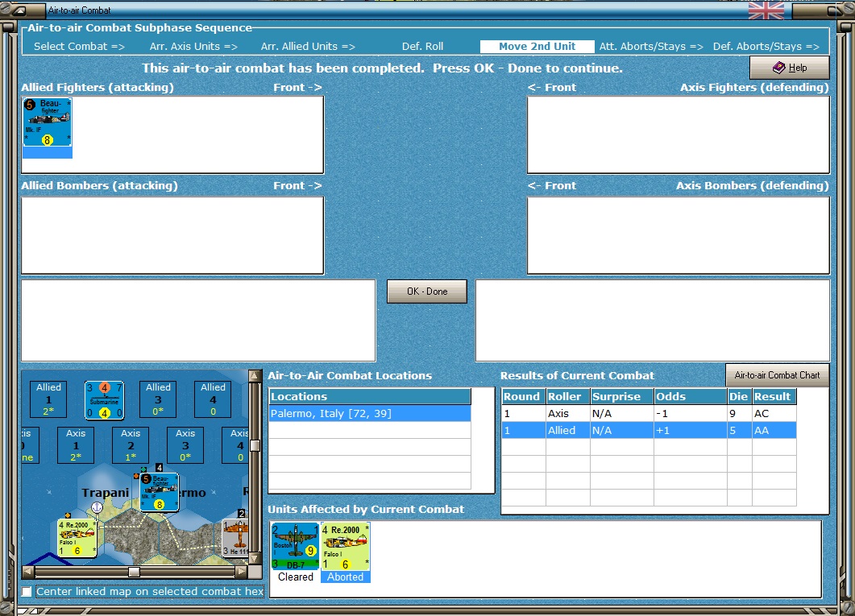The width and height of the screenshot is (855, 616).
Task: Click the Axis 2 box on map
Action: pos(131,445)
